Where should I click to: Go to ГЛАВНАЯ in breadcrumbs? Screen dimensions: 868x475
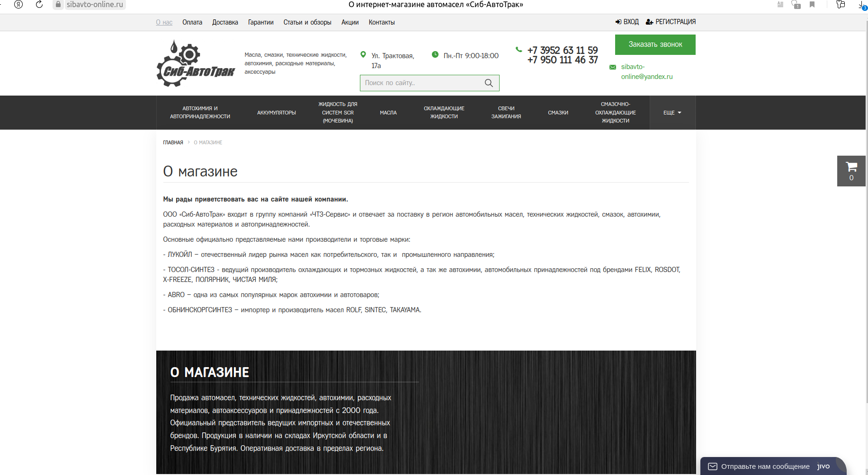(173, 142)
